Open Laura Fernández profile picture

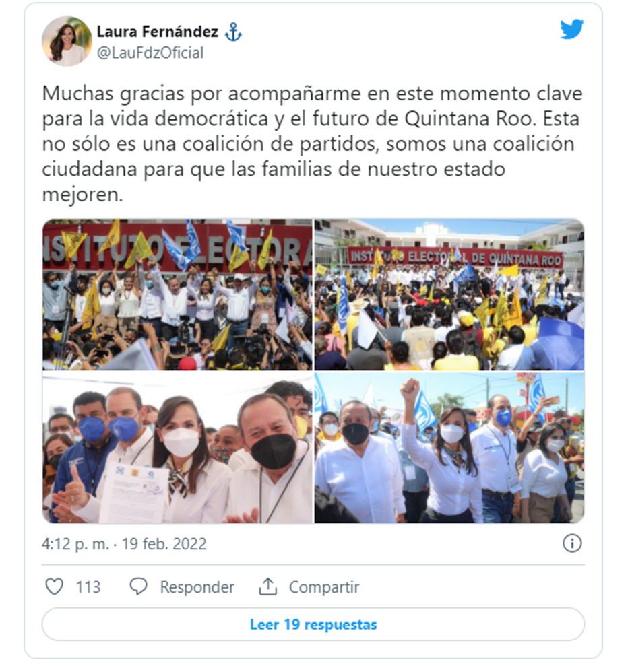67,41
